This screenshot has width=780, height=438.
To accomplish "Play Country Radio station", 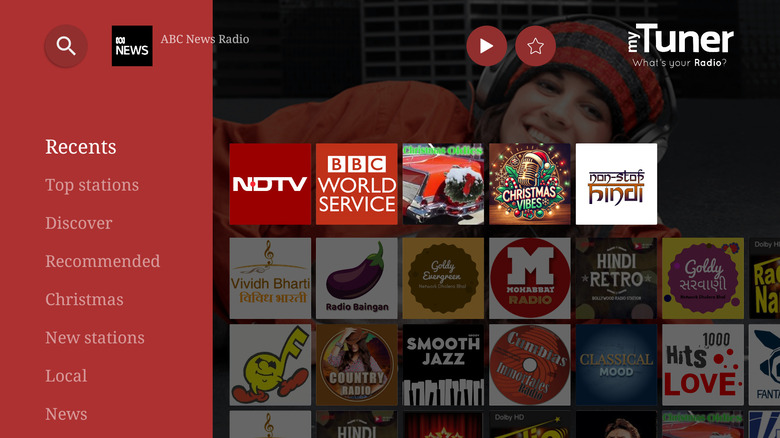I will point(357,365).
